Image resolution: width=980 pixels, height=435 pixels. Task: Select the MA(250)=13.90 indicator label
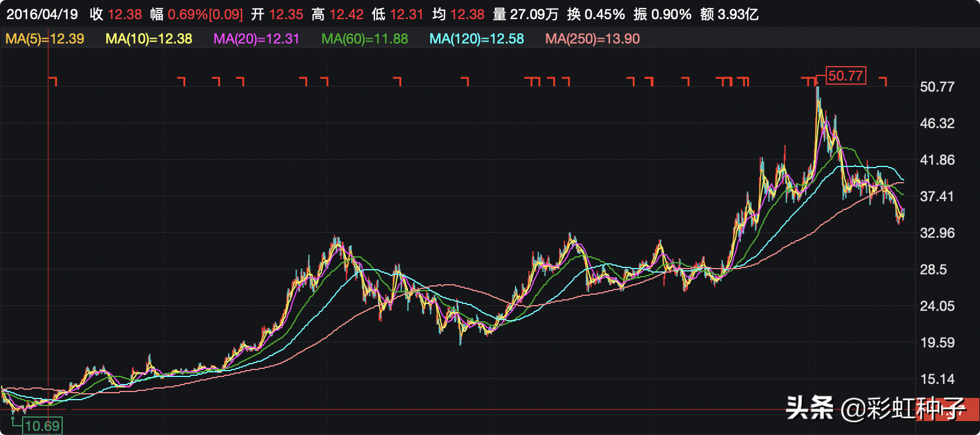[x=593, y=39]
